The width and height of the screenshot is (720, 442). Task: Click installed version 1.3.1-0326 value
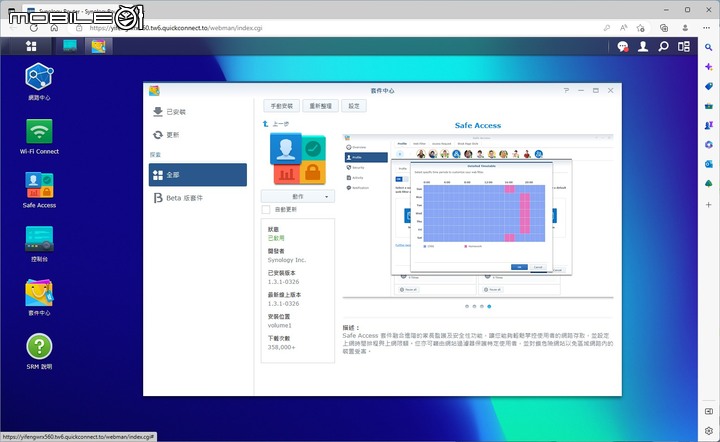283,282
